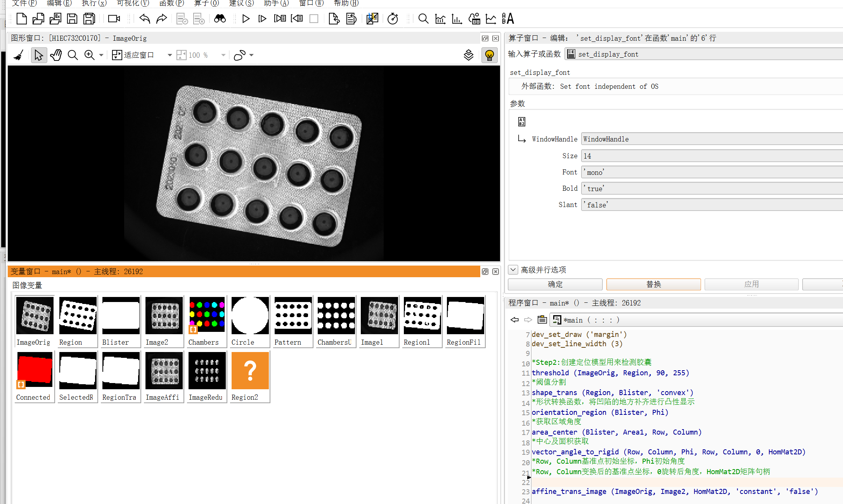Redo the last edit
Screen dimensions: 843x504
161,19
